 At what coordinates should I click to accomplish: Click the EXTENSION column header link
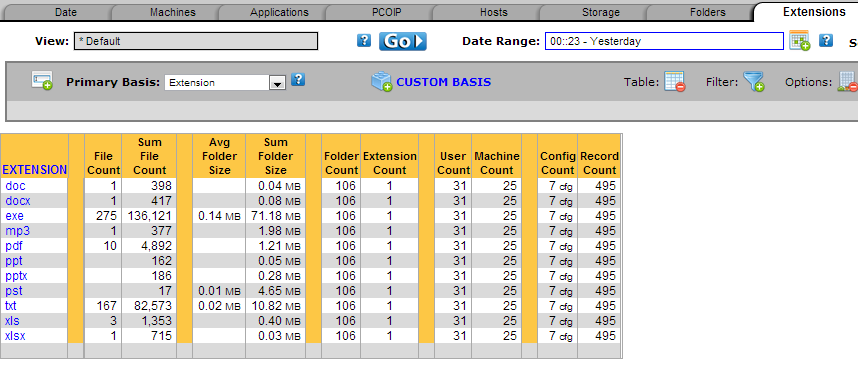click(x=34, y=170)
